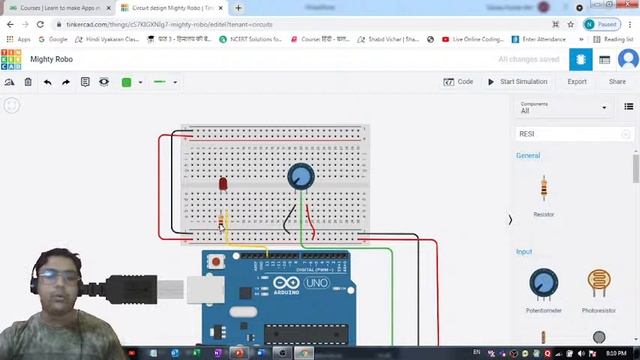This screenshot has width=640, height=360.
Task: Click the Tinkercad logo
Action: [11, 60]
